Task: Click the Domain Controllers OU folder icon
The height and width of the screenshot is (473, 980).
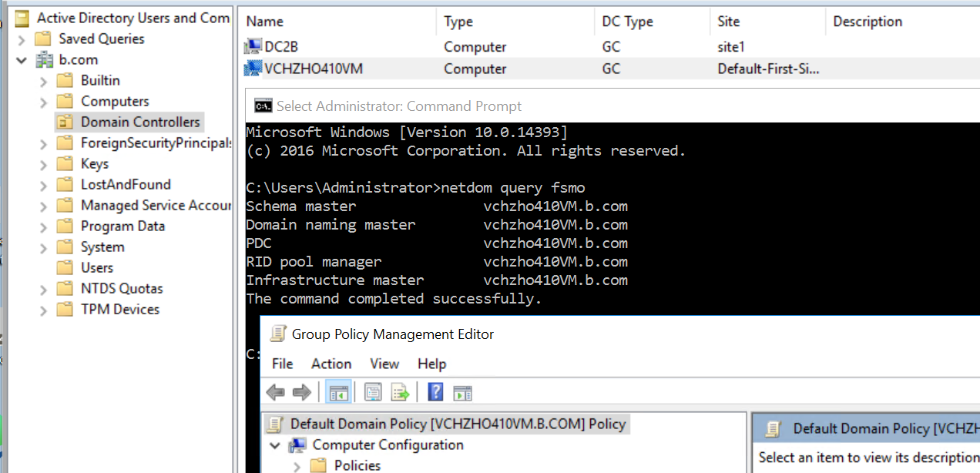Action: (66, 122)
